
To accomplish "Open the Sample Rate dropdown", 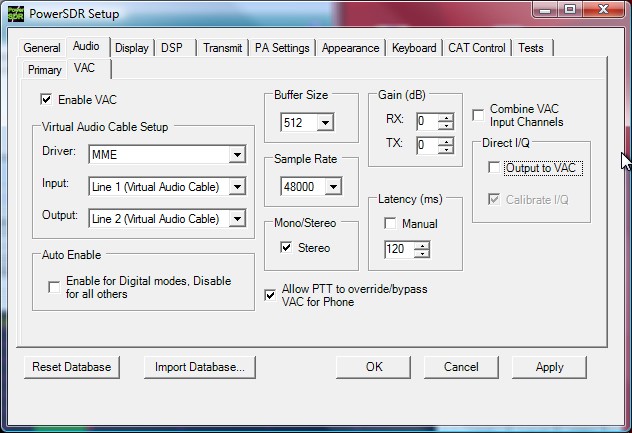I will (333, 186).
